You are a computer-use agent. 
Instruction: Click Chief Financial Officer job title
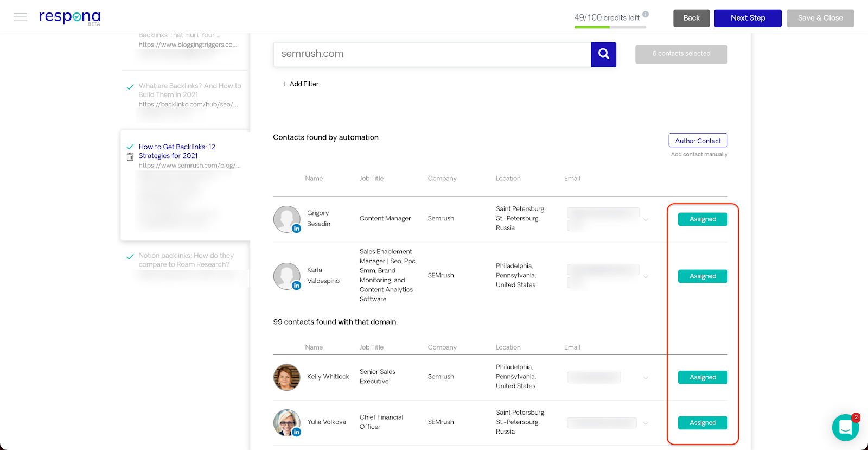point(381,422)
